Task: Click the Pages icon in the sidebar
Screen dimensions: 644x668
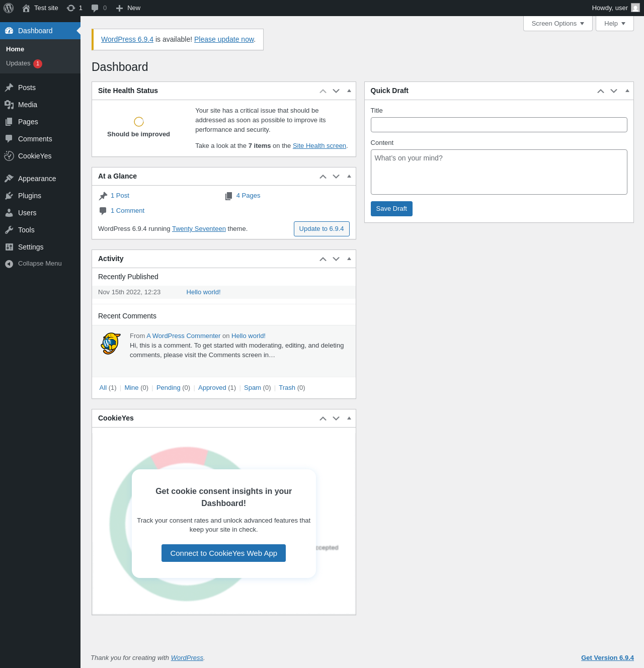Action: pos(9,122)
